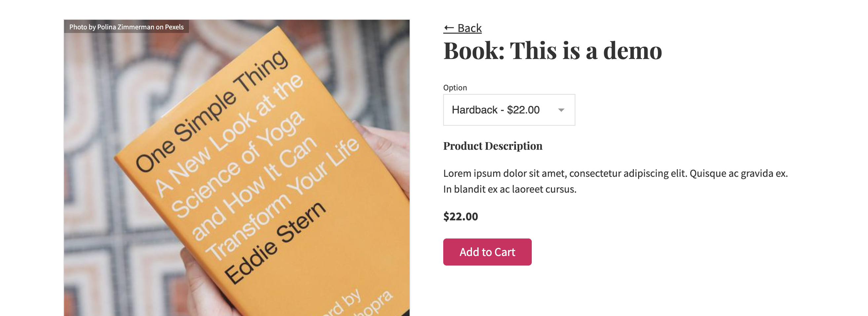Click the photo credit caption on image
Viewport: 868px width, 316px height.
click(x=126, y=27)
